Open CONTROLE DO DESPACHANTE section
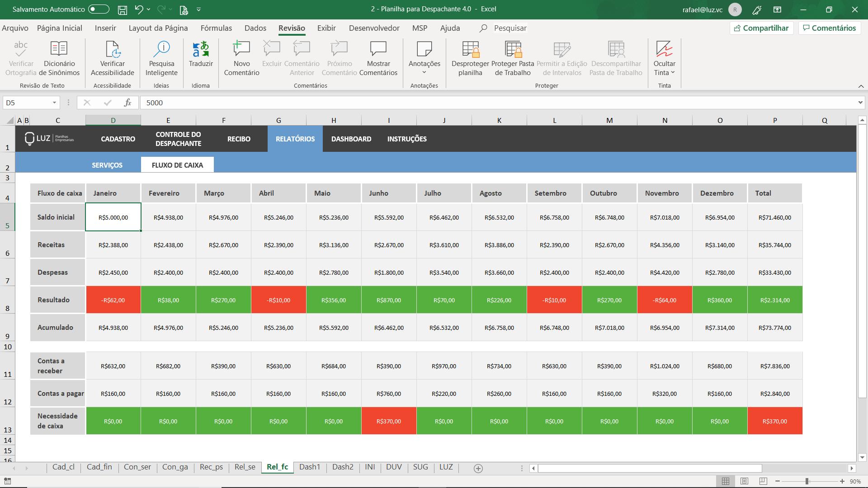Viewport: 868px width, 488px height. (x=179, y=139)
